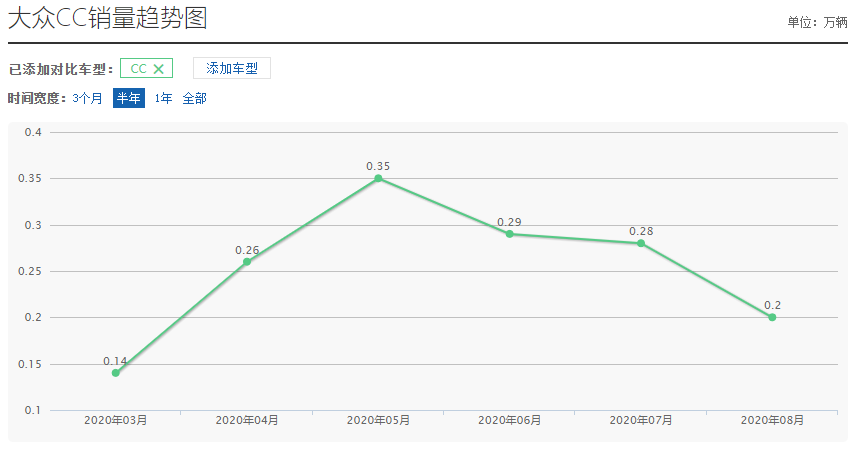Select the 1年 time range
This screenshot has height=450, width=853.
coord(163,98)
